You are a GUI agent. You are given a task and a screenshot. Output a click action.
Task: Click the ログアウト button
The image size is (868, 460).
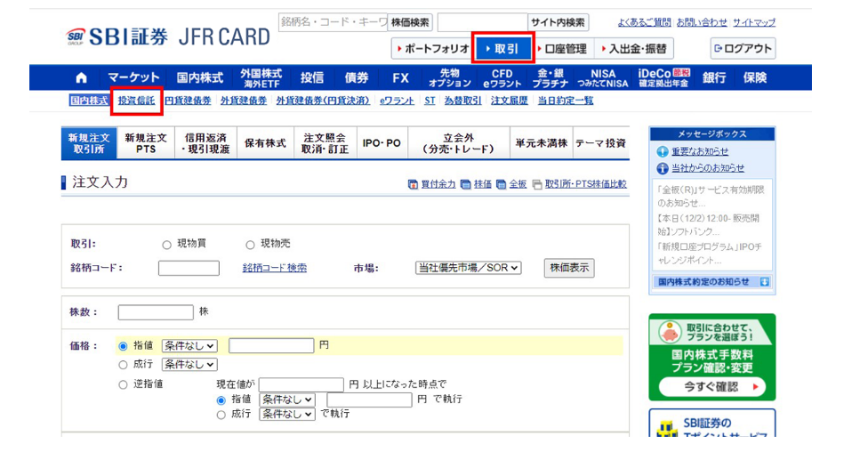(x=743, y=49)
